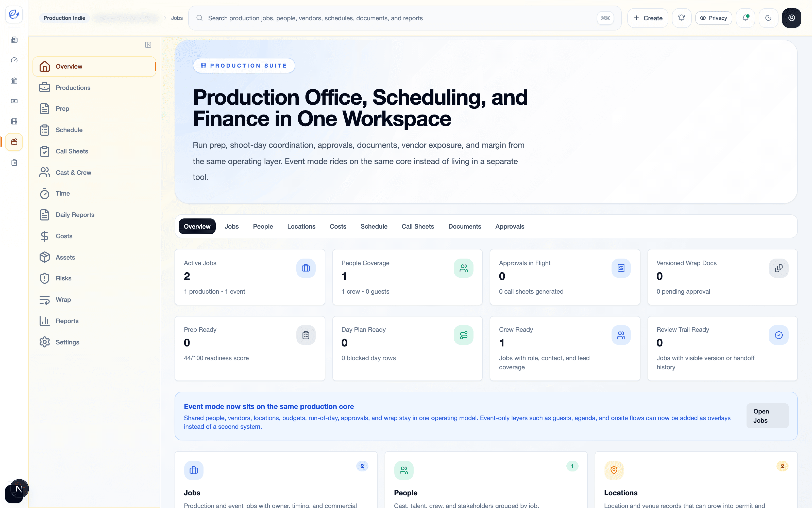Open Prep in the sidebar
The image size is (812, 508).
click(x=94, y=109)
